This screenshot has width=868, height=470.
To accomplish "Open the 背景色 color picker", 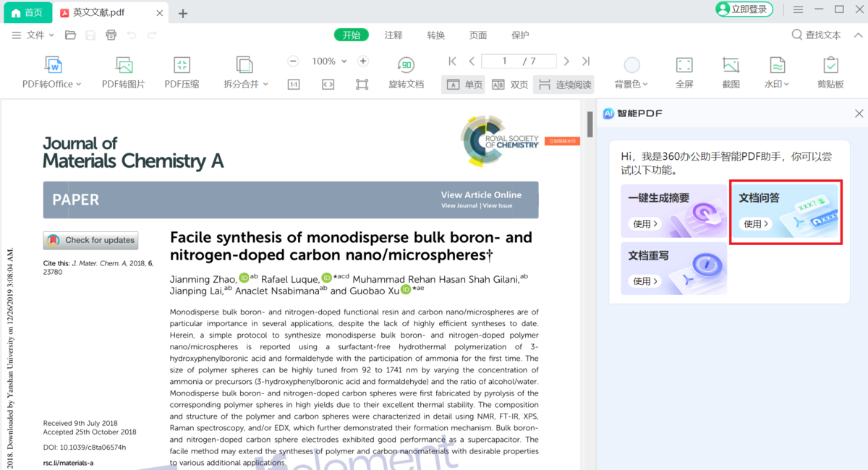I will [631, 84].
